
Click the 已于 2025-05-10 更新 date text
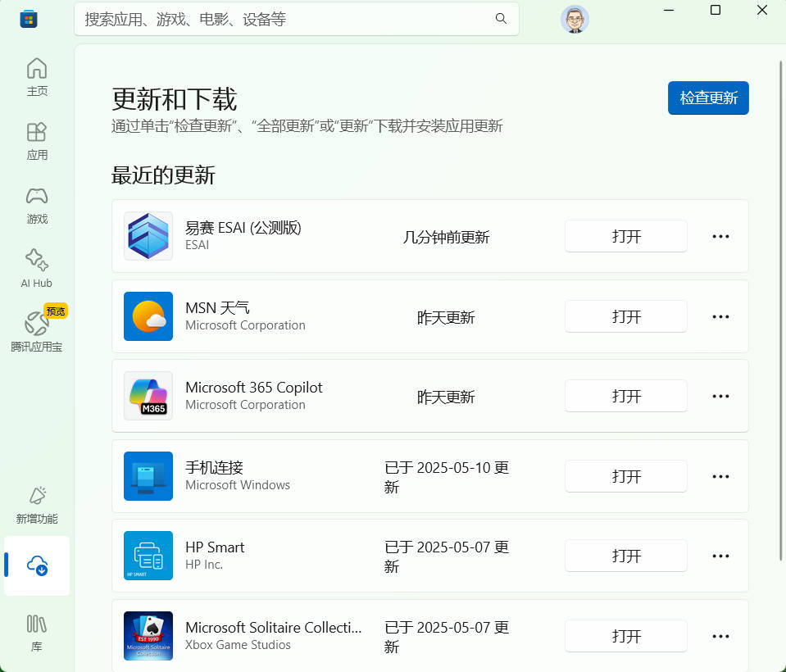pos(447,477)
